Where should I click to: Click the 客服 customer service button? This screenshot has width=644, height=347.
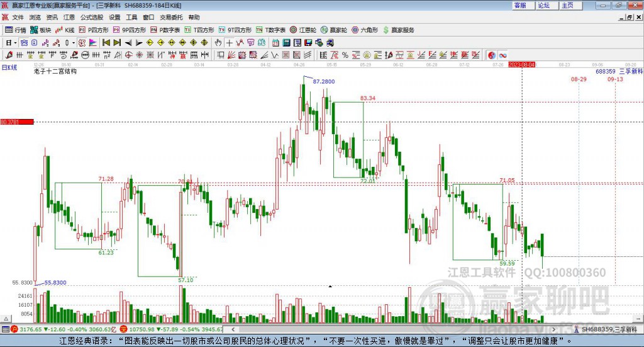(523, 5)
